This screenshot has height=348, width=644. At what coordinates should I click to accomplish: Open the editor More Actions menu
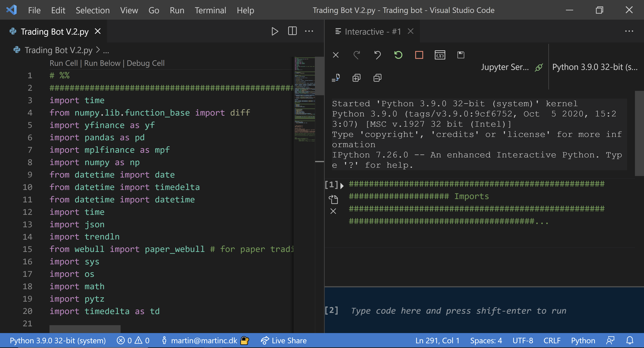[309, 31]
